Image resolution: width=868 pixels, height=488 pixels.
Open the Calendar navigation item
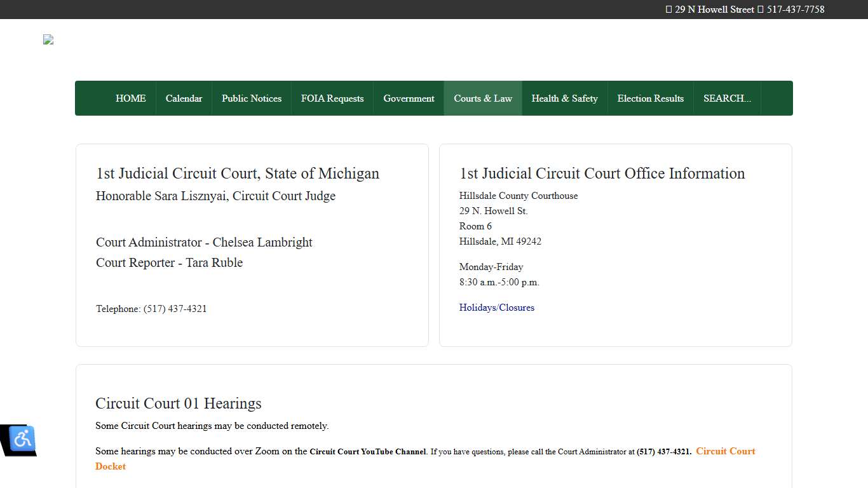[x=184, y=98]
